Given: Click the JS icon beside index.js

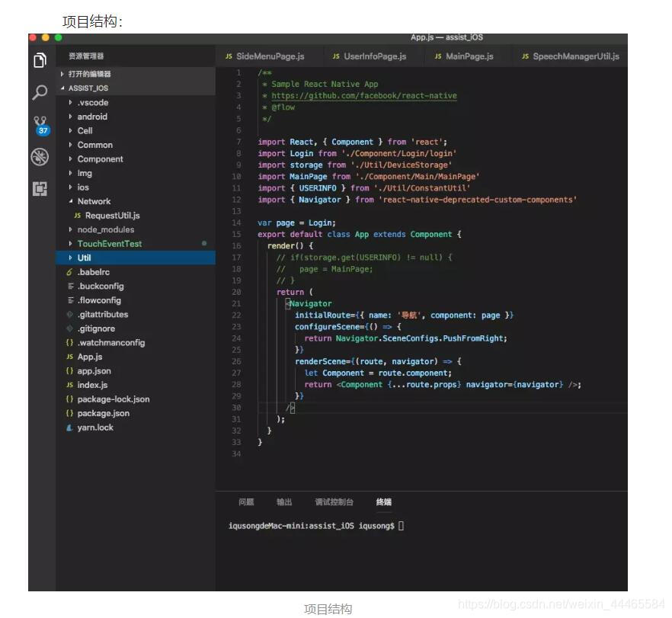Looking at the screenshot, I should [69, 385].
